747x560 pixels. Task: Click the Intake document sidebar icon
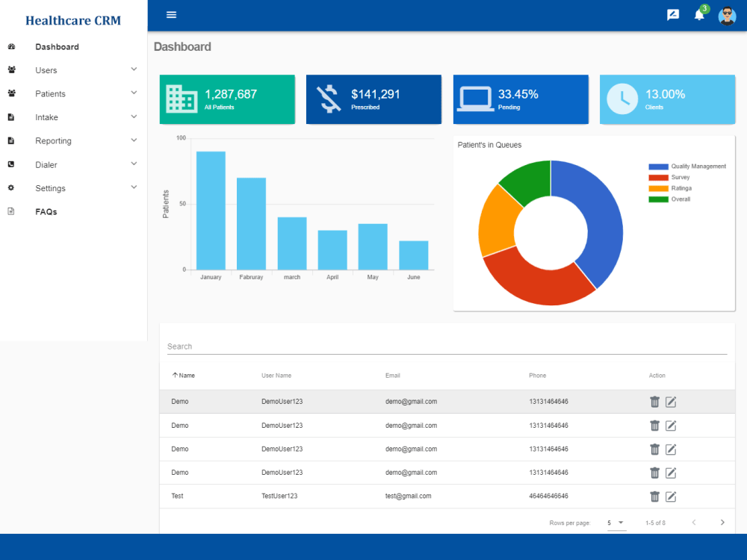[11, 117]
